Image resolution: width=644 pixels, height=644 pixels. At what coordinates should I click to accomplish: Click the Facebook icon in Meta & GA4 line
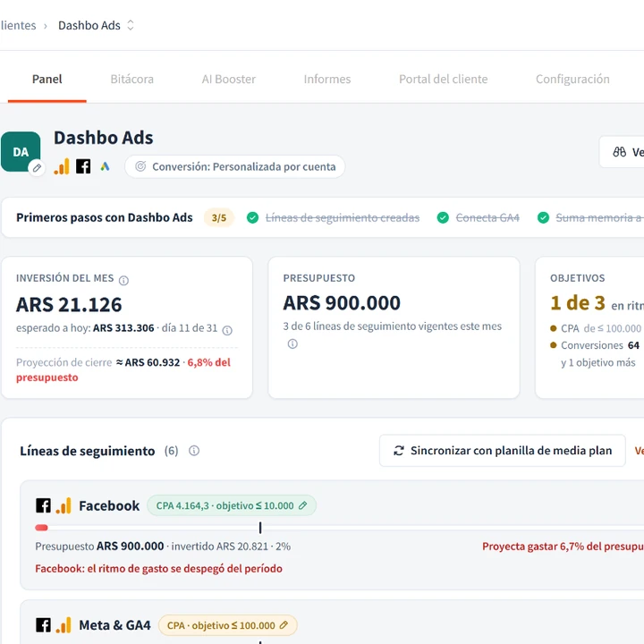tap(43, 625)
